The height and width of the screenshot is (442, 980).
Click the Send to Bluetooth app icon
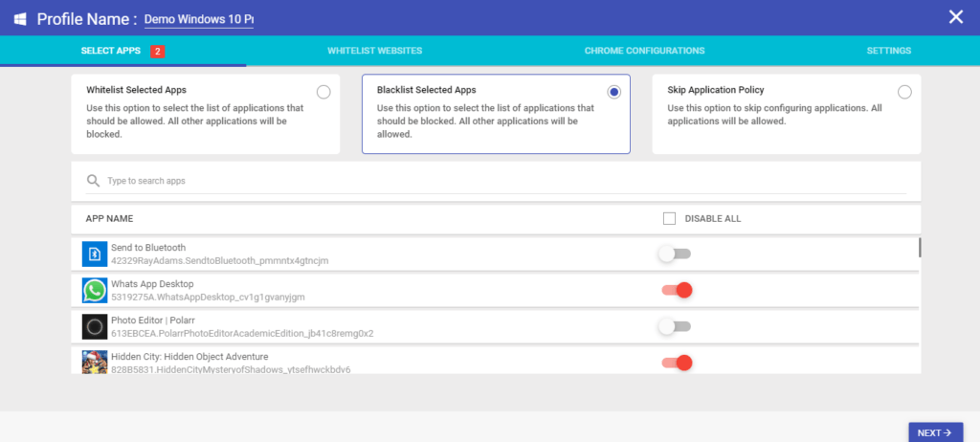pyautogui.click(x=95, y=254)
